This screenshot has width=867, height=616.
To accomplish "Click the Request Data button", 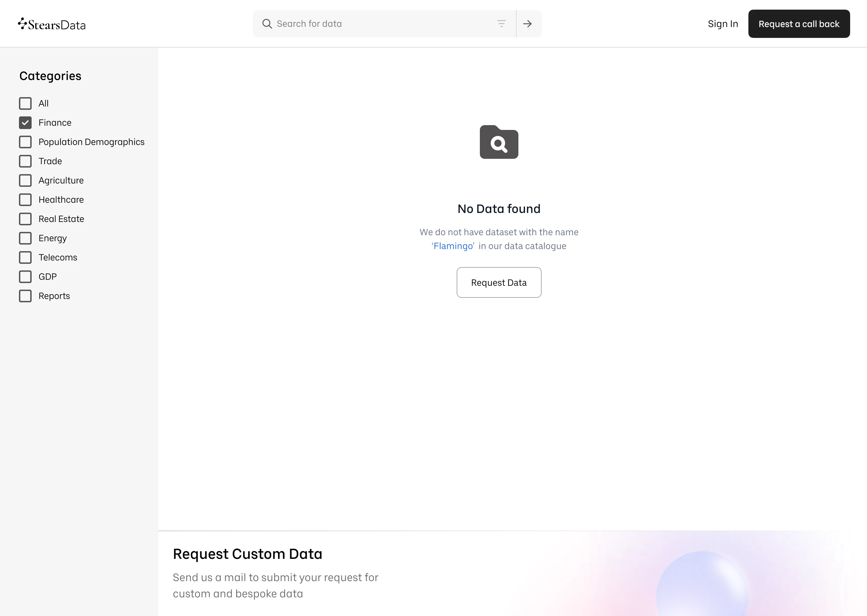I will [499, 283].
